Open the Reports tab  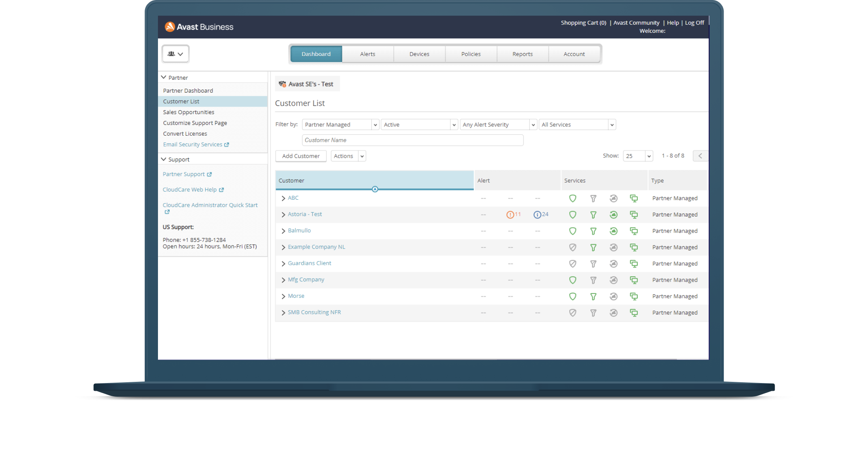pyautogui.click(x=522, y=54)
